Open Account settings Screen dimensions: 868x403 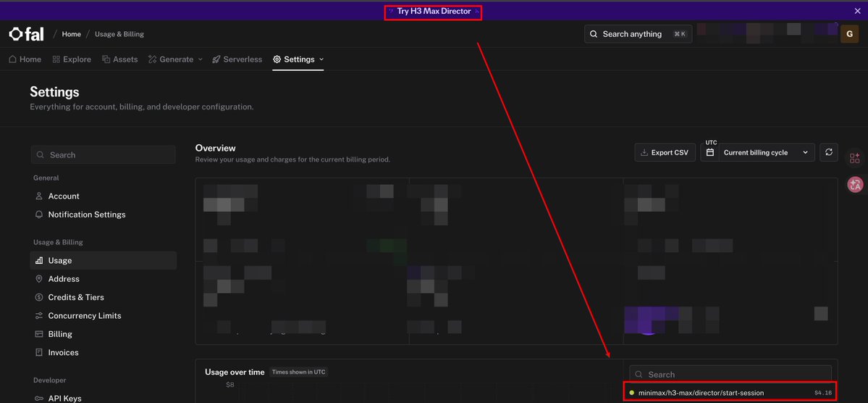point(103,196)
